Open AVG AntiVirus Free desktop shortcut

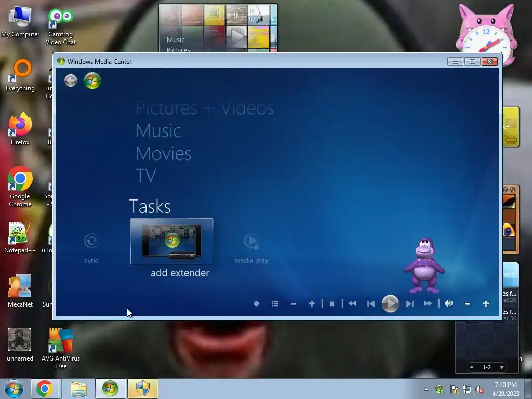click(61, 348)
